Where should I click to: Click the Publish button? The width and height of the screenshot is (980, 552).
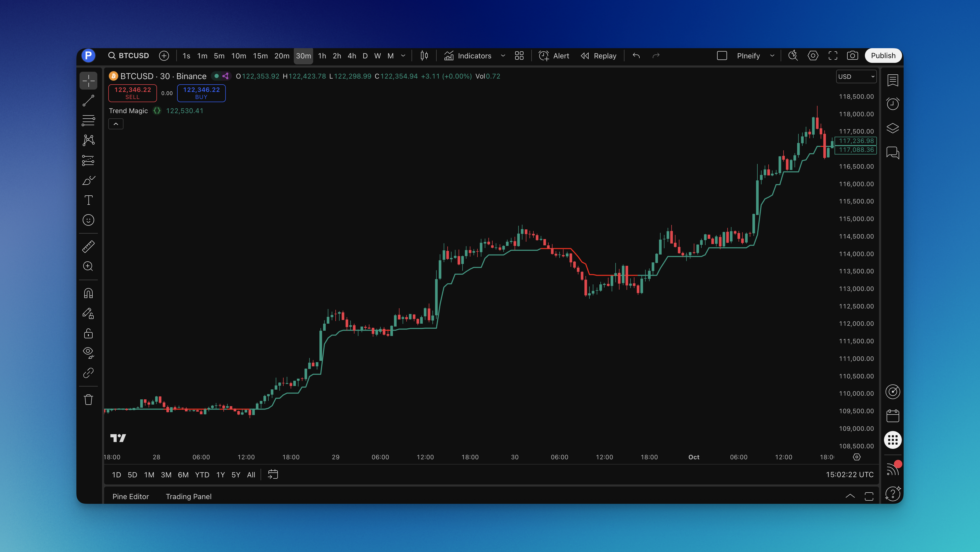(883, 56)
